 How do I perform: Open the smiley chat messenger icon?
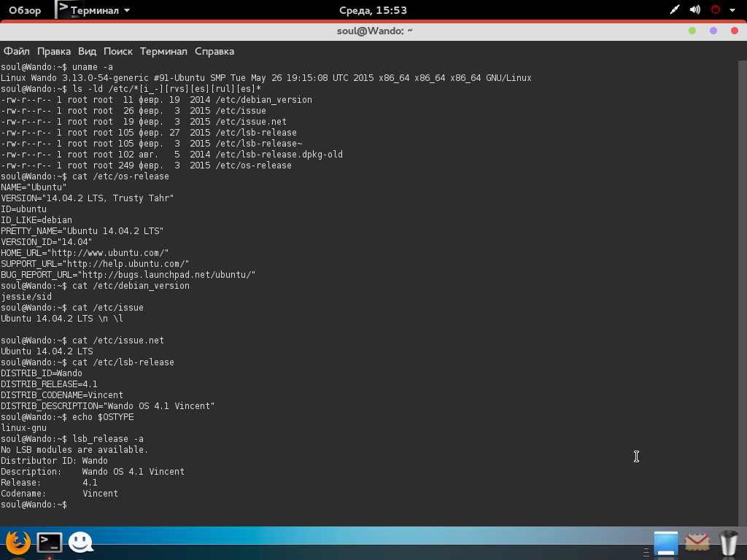pos(80,542)
